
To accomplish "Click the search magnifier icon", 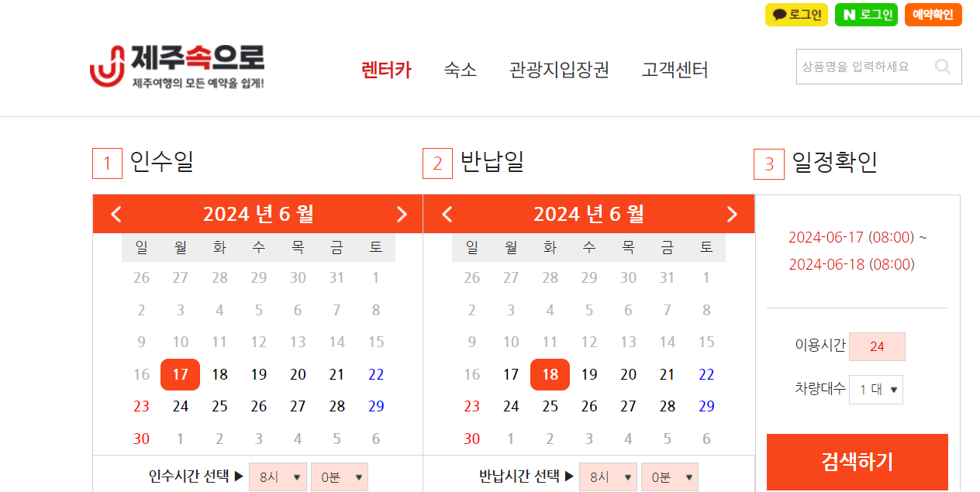I will [x=943, y=67].
